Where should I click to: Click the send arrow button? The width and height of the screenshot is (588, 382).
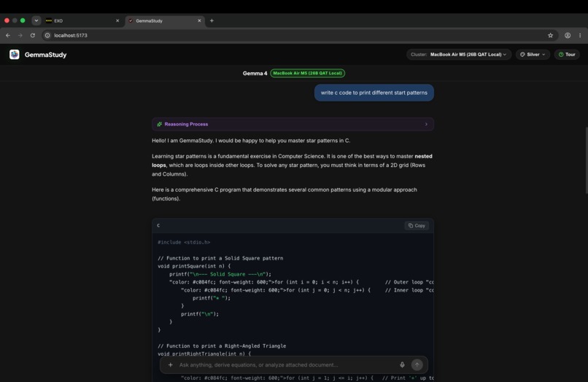click(x=417, y=365)
